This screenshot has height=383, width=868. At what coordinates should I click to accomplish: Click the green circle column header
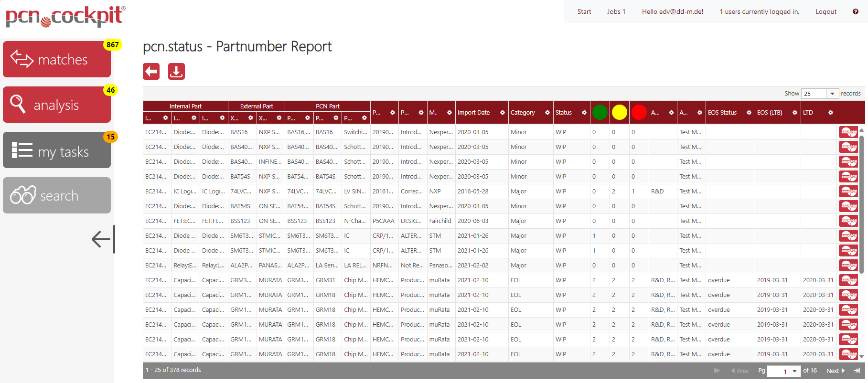click(600, 112)
